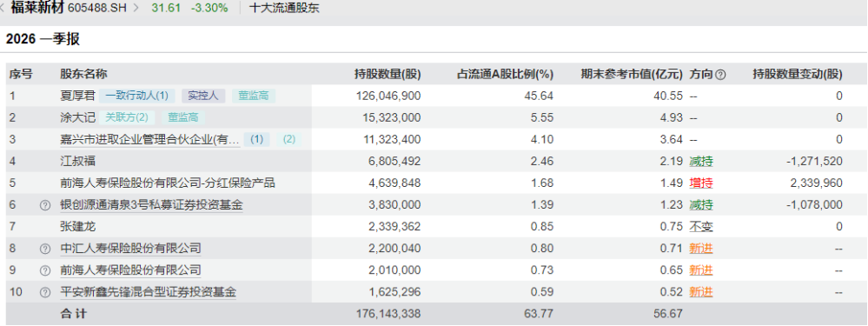Viewport: 868px width, 326px height.
Task: Open question mark icon beside 银创源通清泉3号私募证券投资基金
Action: click(x=45, y=205)
